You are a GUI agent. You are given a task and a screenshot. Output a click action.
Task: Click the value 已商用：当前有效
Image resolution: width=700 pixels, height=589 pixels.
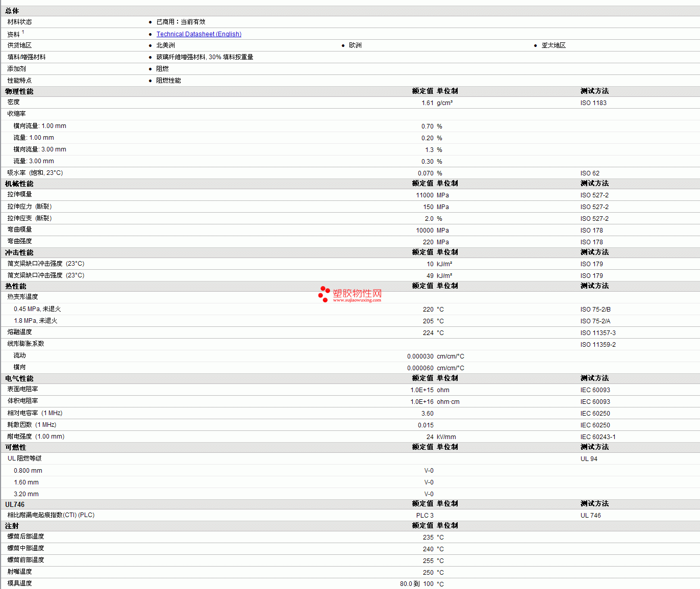coord(181,22)
